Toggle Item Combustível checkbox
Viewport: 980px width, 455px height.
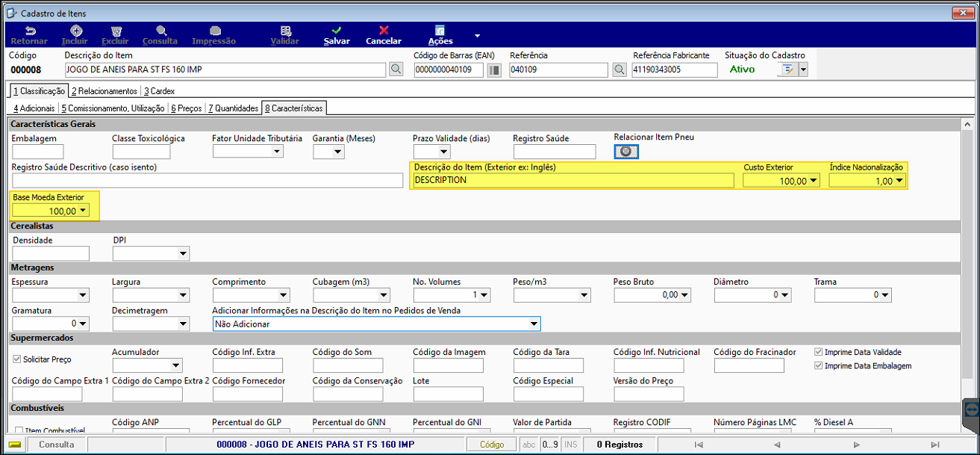[x=19, y=431]
